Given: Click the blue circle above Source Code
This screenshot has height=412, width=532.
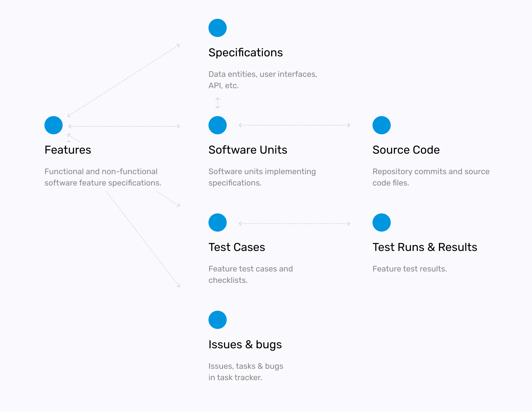Looking at the screenshot, I should [382, 125].
